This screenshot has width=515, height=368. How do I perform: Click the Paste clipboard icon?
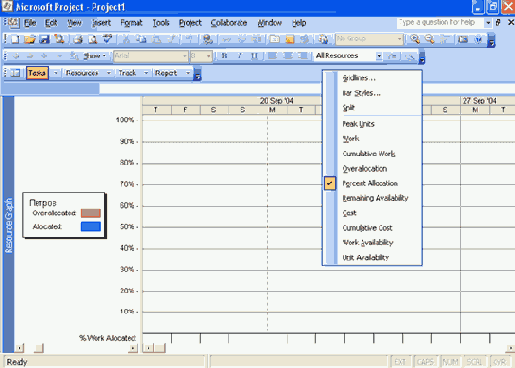pos(156,39)
